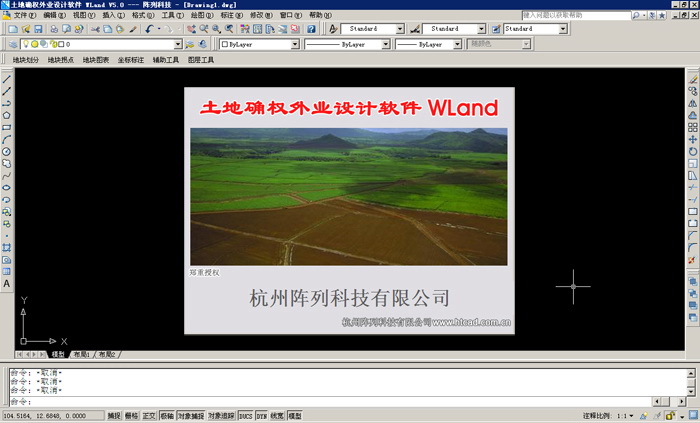The width and height of the screenshot is (700, 423).
Task: Open the 文件(F) menu
Action: [25, 15]
